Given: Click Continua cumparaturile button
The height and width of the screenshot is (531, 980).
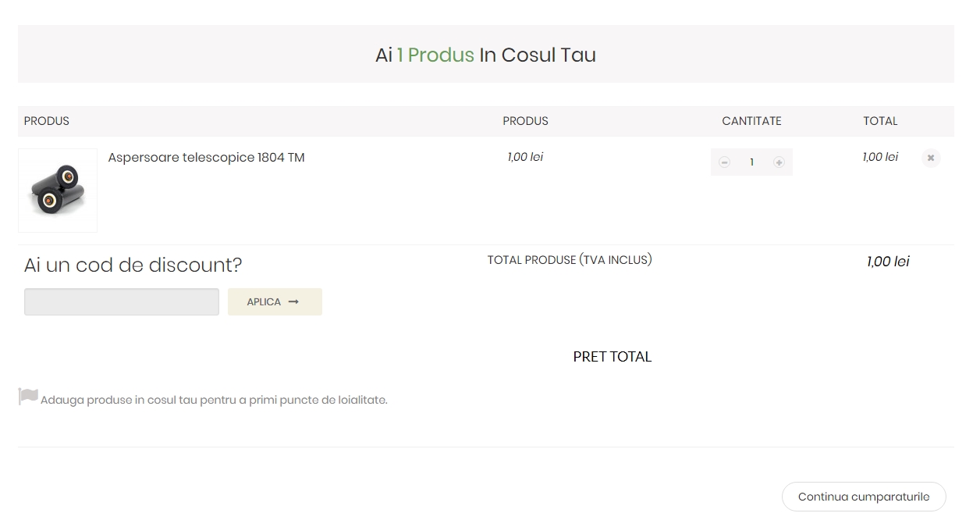Looking at the screenshot, I should (864, 497).
